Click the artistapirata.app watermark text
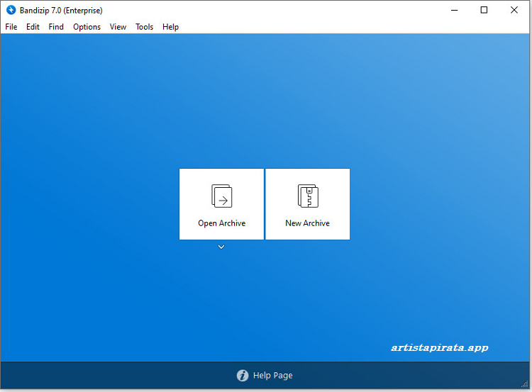 (x=439, y=347)
